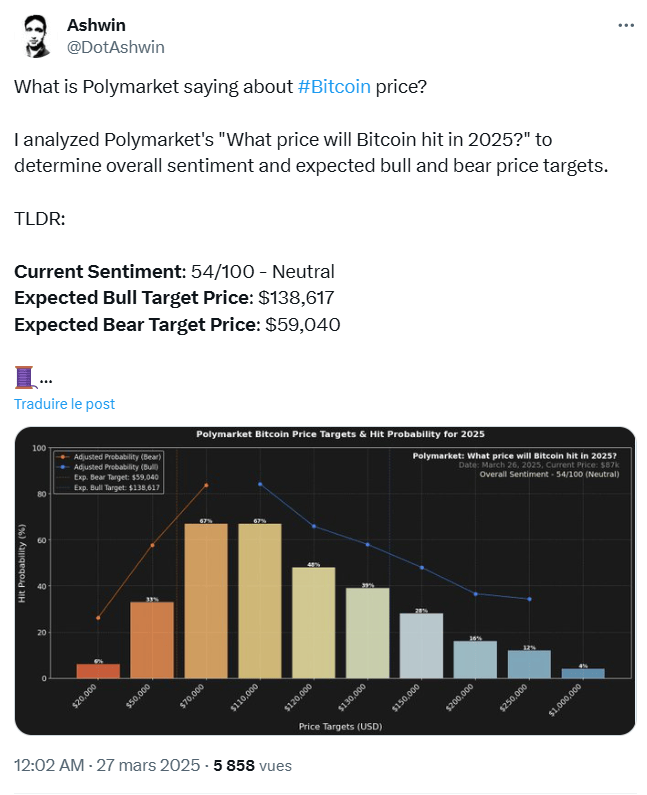
Task: Open the #Bitcoin hashtag
Action: click(x=335, y=86)
